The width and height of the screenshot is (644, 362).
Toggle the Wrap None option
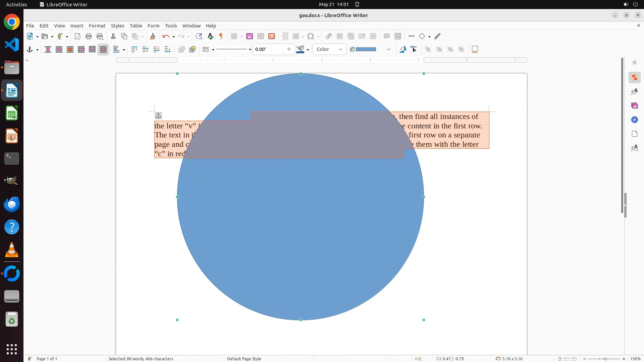[48, 49]
